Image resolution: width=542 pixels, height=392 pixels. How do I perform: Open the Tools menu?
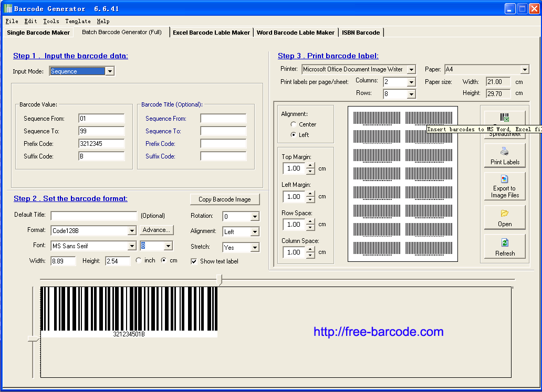tap(51, 22)
